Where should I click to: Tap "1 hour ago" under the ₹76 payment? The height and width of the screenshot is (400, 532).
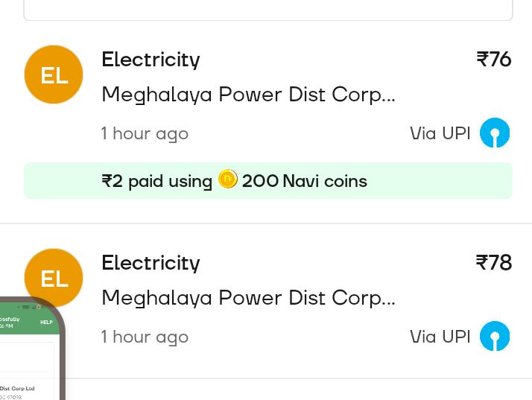[x=145, y=134]
